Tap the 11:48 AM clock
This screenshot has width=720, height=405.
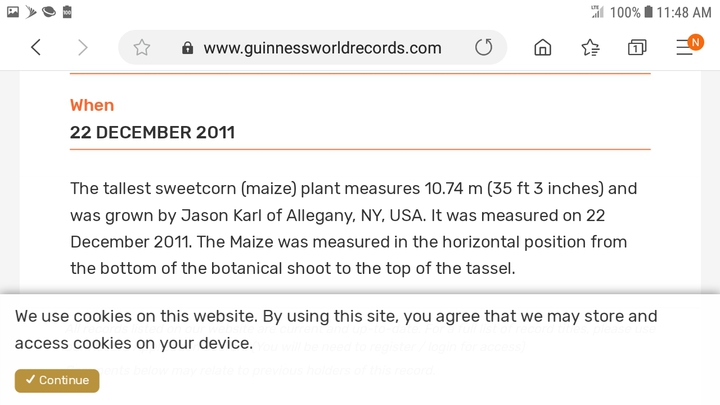click(684, 12)
